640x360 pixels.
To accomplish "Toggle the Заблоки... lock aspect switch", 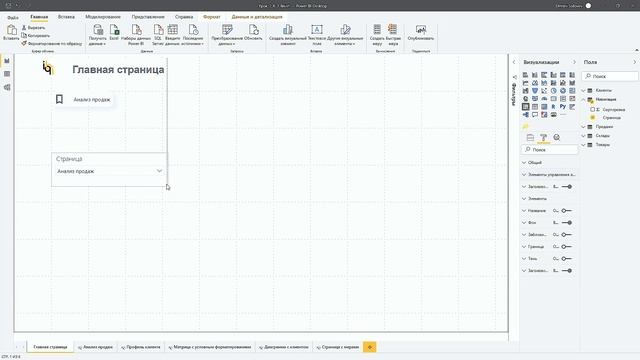I will pos(566,235).
